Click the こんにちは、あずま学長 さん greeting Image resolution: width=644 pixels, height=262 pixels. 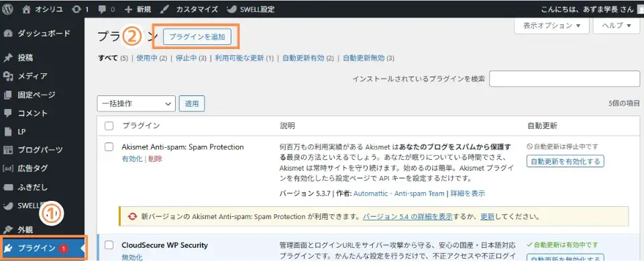point(588,9)
